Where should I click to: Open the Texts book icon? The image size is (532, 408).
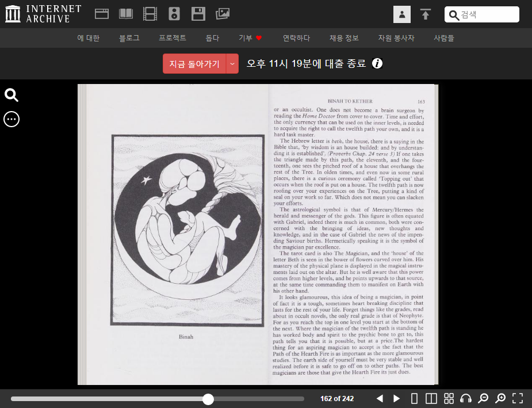coord(126,14)
